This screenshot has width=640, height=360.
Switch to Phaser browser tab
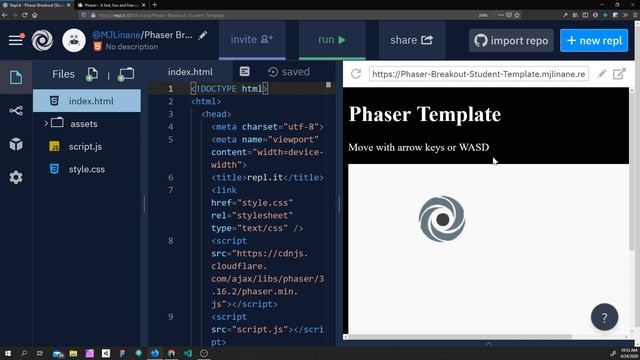tap(111, 5)
